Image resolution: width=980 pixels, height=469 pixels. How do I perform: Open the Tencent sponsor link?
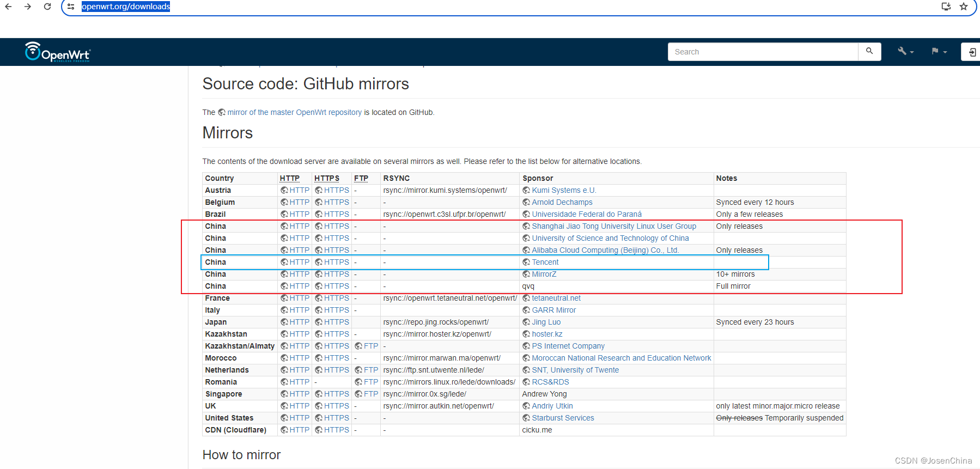545,262
